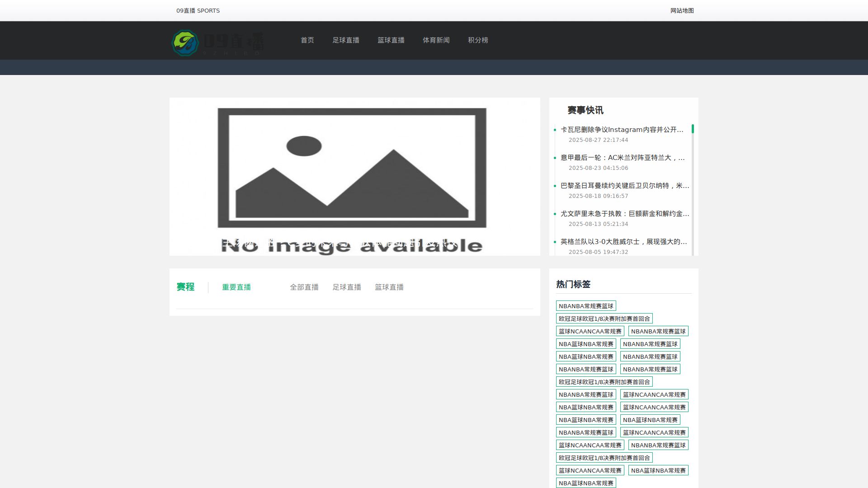
Task: Open the 体育新闻 navigation menu
Action: (436, 40)
